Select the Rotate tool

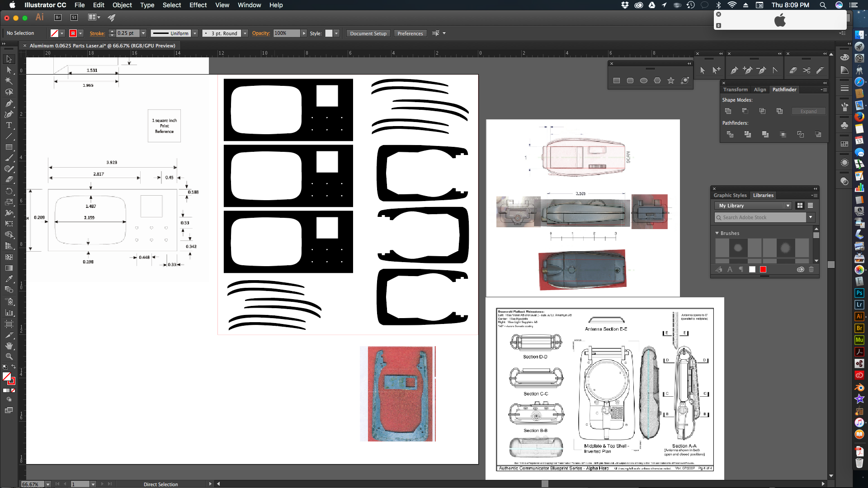[x=9, y=191]
